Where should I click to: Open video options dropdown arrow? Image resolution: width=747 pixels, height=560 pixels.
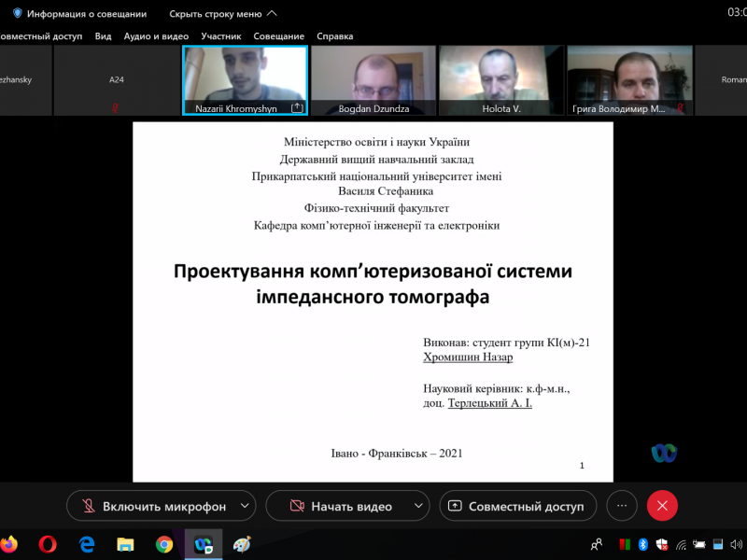pos(415,506)
